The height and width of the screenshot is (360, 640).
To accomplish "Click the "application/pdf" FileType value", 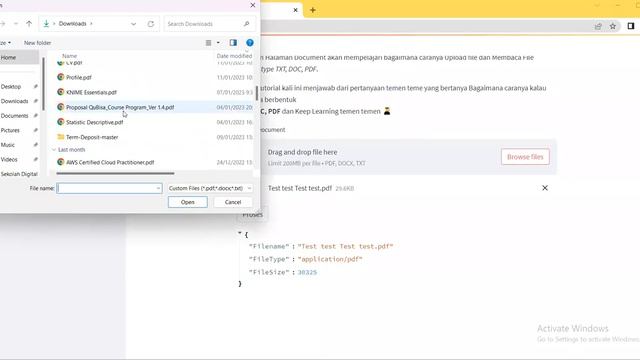I will [330, 259].
